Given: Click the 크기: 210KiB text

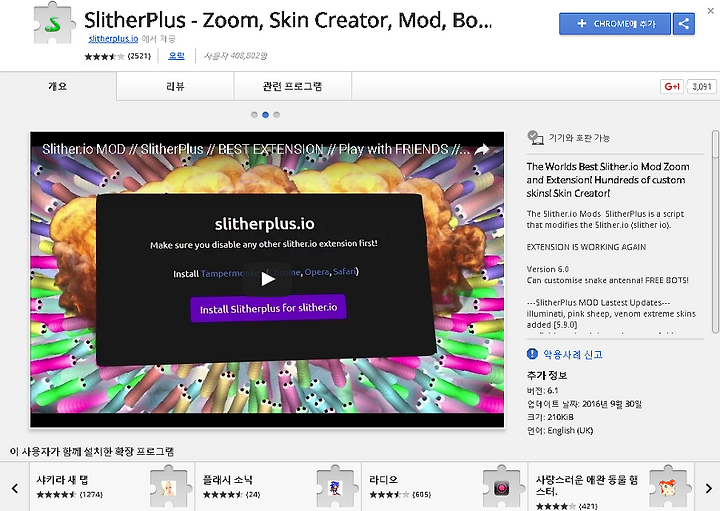Looking at the screenshot, I should coord(550,417).
